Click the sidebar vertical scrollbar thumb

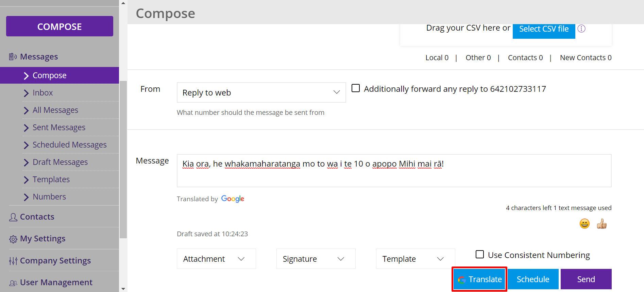(x=123, y=159)
